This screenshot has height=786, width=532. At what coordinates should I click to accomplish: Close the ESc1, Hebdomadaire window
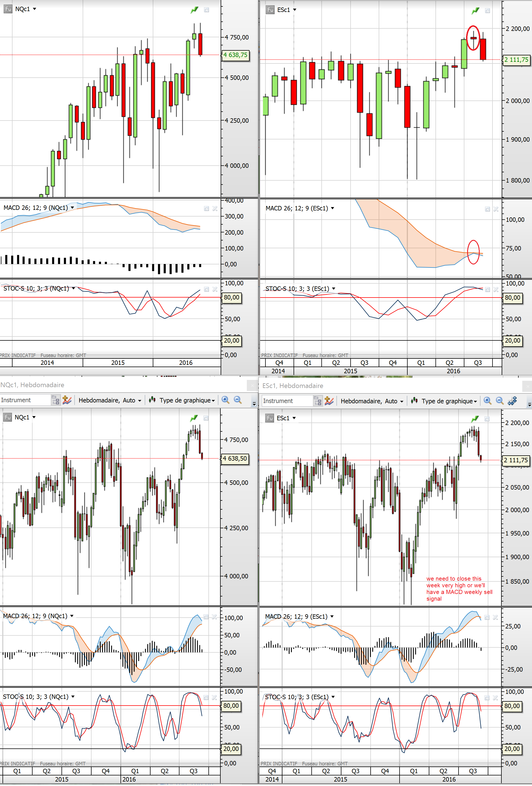528,386
